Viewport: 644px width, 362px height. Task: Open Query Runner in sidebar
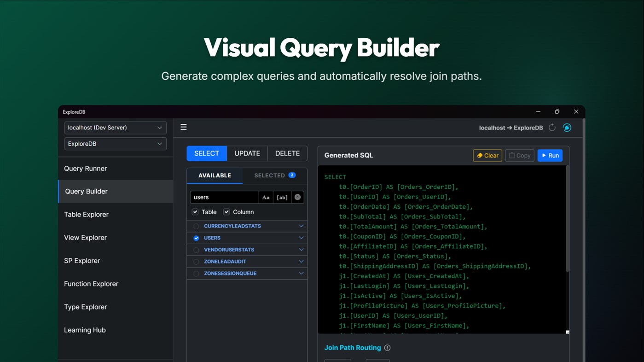pyautogui.click(x=116, y=169)
